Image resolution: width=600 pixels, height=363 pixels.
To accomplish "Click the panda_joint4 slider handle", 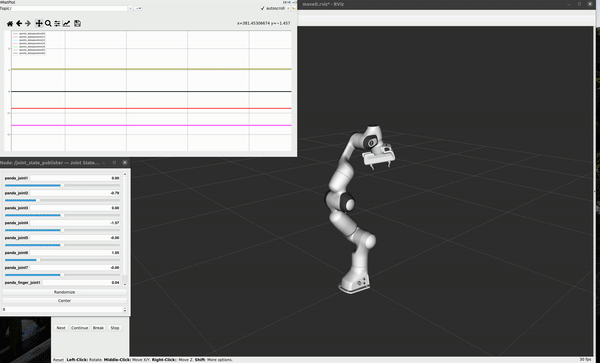I will 62,230.
